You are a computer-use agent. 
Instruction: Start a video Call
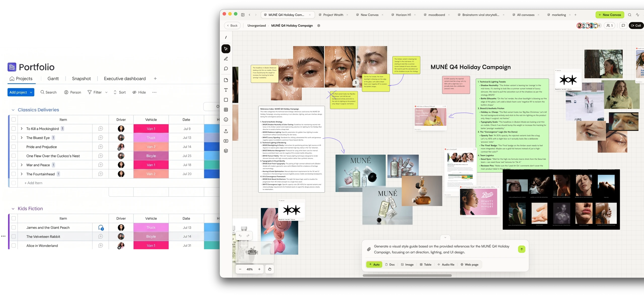pos(636,25)
